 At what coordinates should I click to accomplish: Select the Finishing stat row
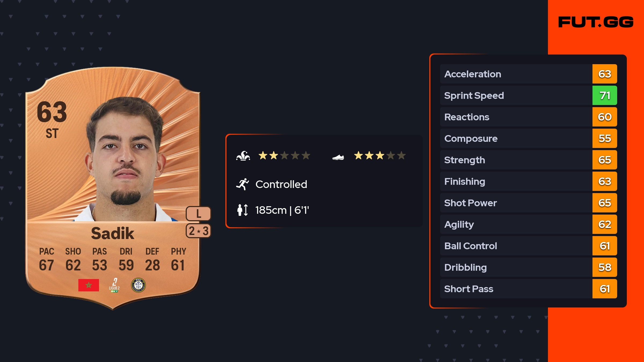pos(515,182)
